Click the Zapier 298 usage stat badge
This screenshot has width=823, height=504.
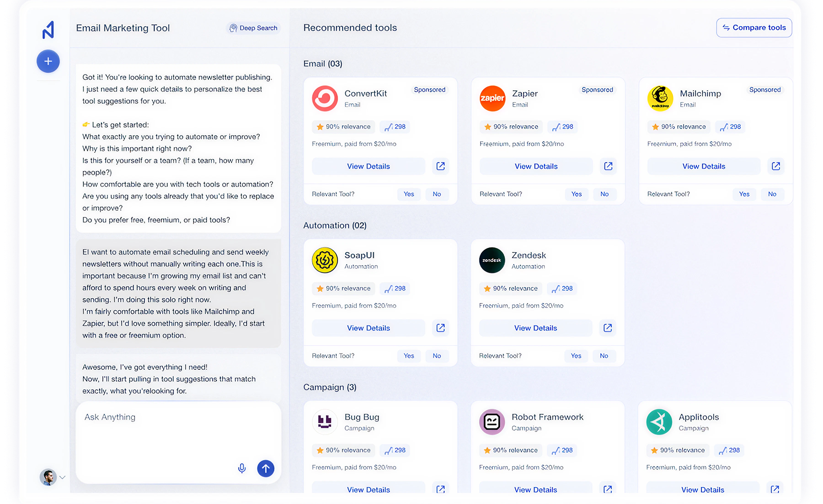coord(563,127)
